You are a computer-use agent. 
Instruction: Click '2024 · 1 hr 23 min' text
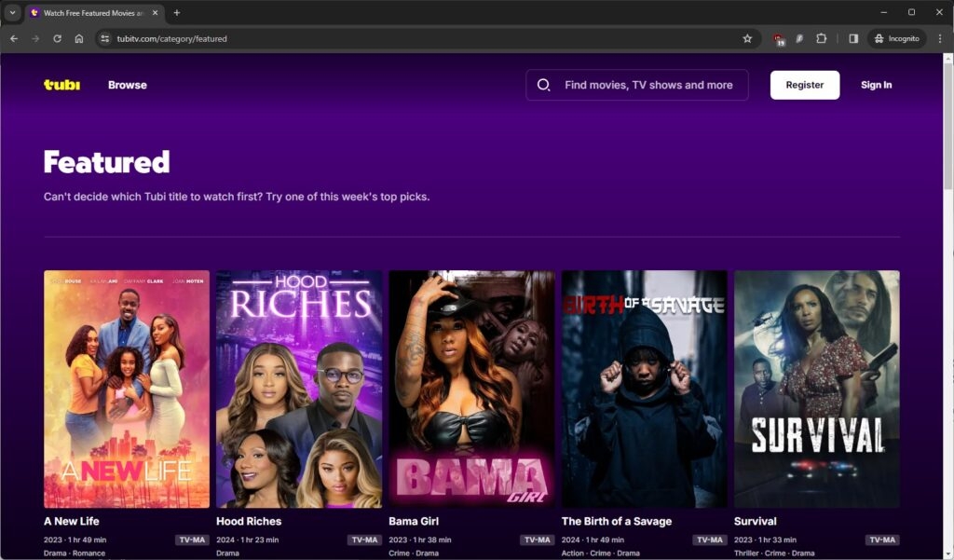[x=248, y=540]
